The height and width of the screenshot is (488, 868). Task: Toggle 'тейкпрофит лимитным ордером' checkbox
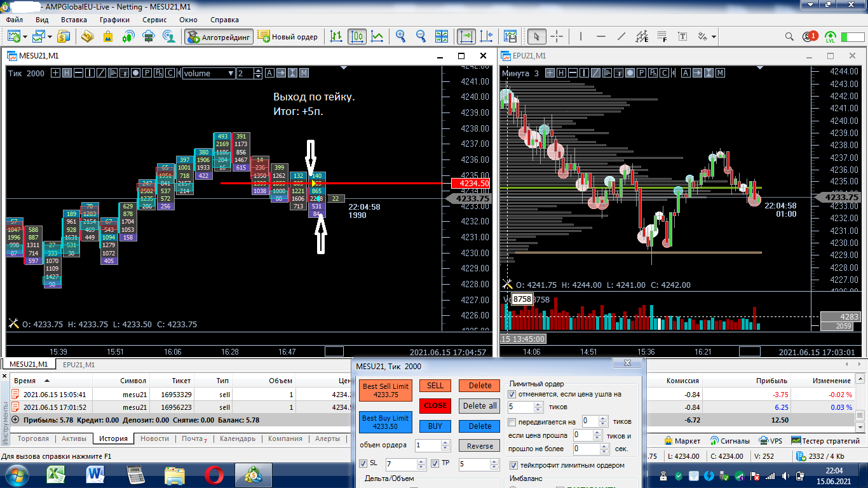513,465
